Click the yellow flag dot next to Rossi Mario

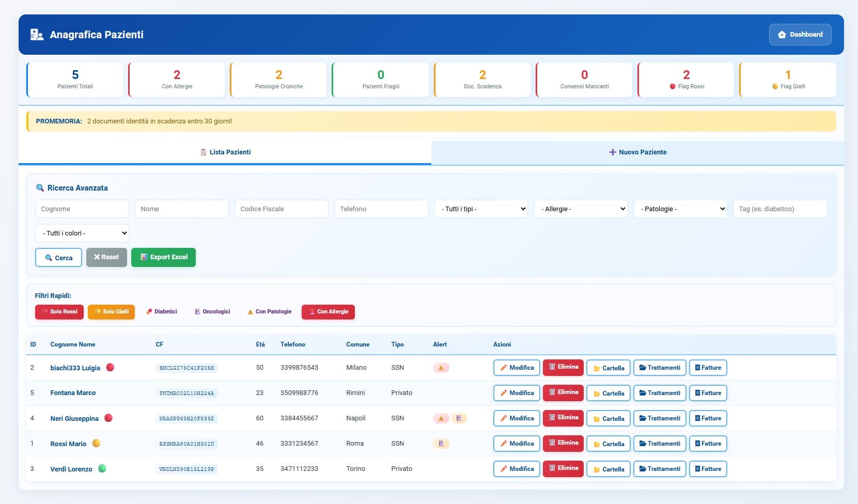pos(96,443)
